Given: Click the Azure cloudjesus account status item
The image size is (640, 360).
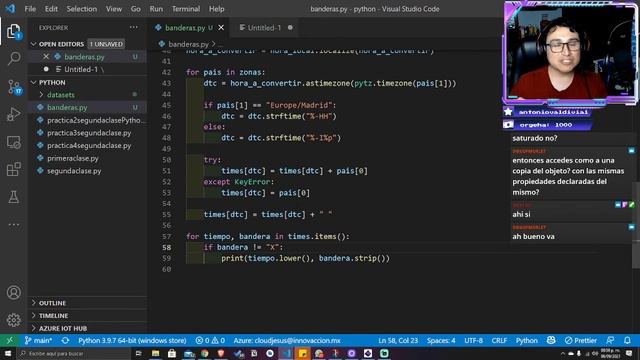Looking at the screenshot, I should pyautogui.click(x=287, y=340).
